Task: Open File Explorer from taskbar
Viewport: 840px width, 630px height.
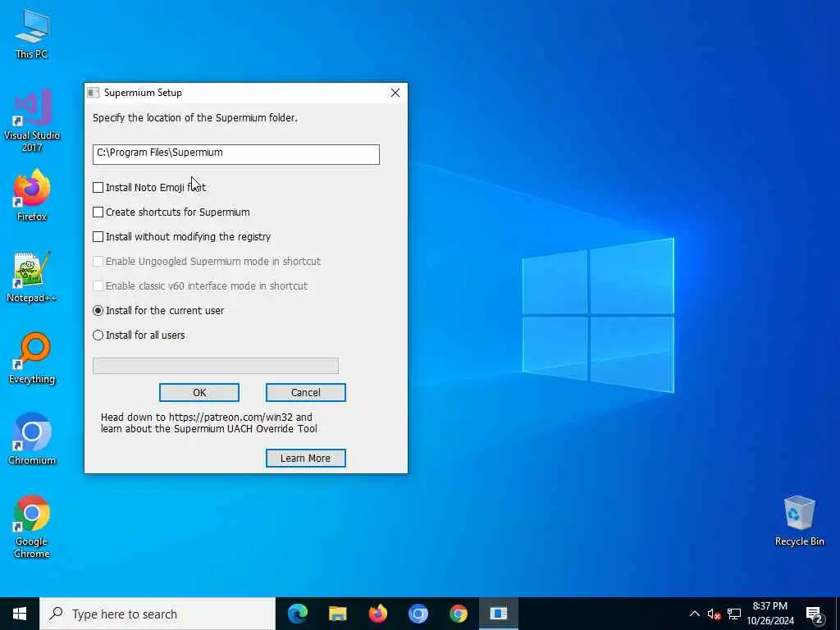Action: pyautogui.click(x=337, y=614)
